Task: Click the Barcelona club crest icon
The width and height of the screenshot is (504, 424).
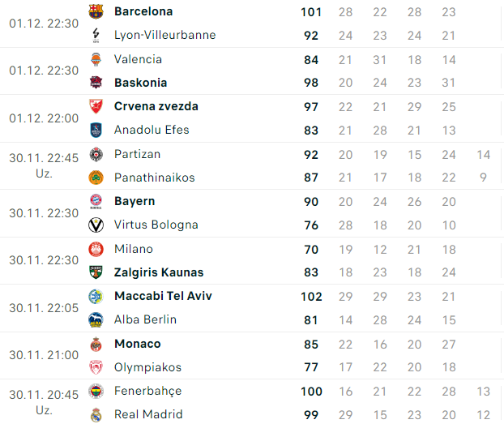Action: coord(96,11)
